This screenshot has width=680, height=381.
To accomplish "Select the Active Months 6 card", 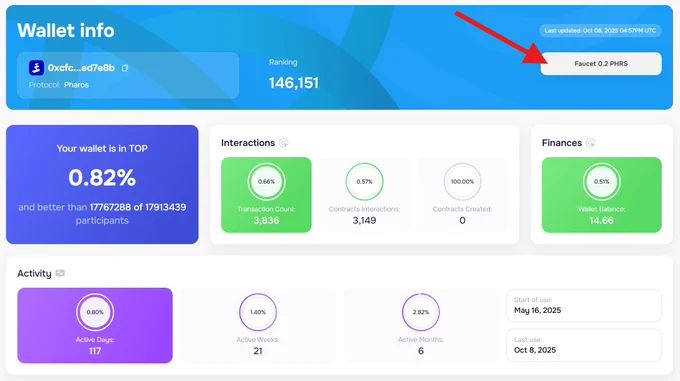I will point(421,326).
